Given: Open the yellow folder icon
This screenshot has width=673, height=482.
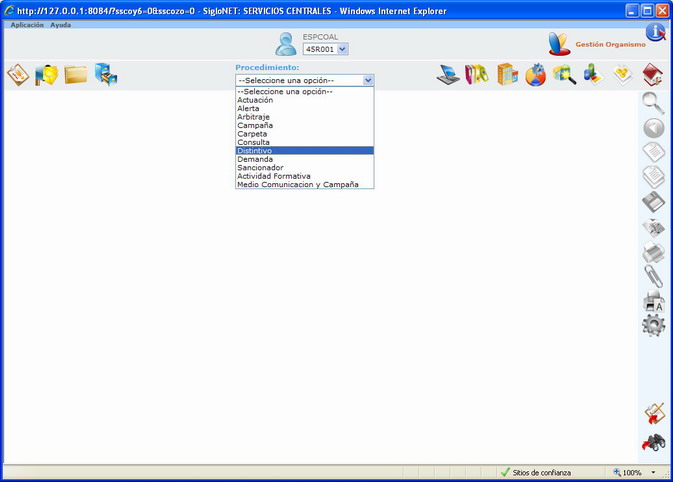Looking at the screenshot, I should (76, 75).
